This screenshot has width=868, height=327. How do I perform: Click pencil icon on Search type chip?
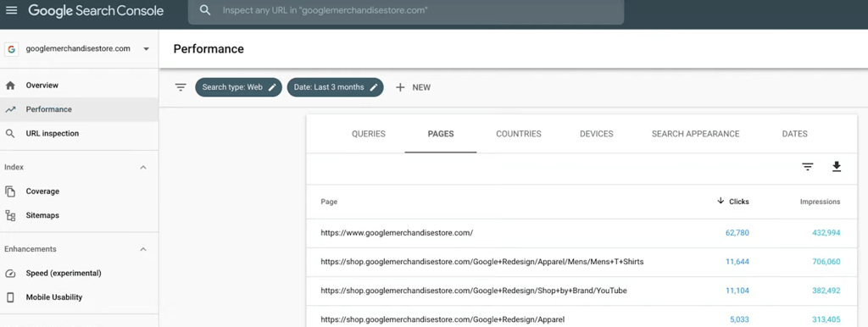click(x=272, y=87)
